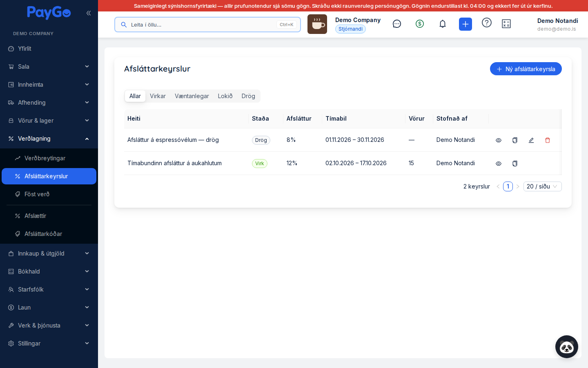The width and height of the screenshot is (588, 368).
Task: Open the calculator icon in header
Action: [506, 24]
